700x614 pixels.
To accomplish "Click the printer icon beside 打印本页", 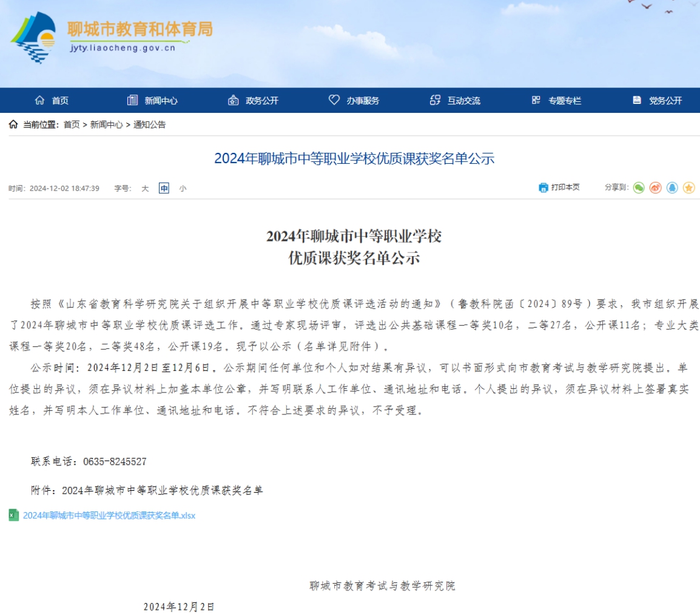I will 544,187.
